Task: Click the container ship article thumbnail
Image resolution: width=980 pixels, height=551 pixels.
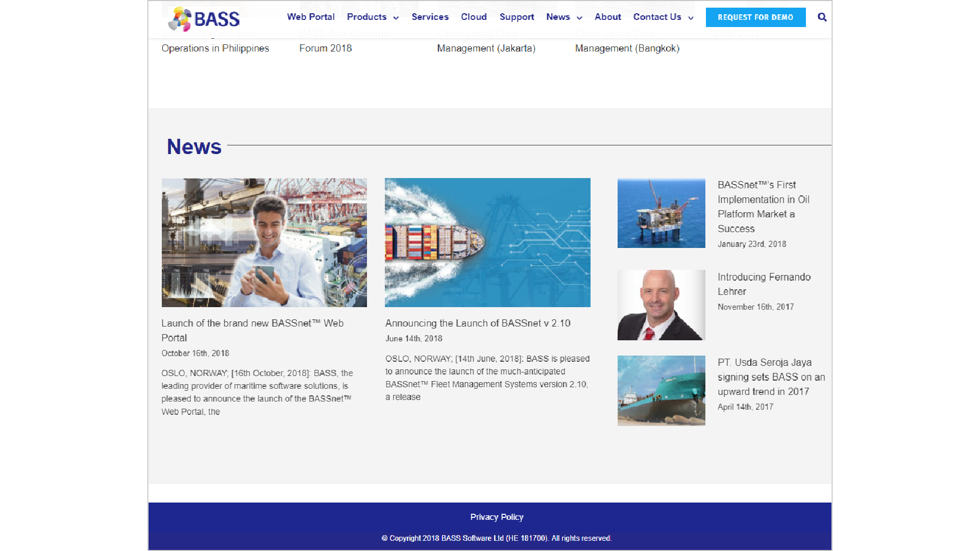Action: click(487, 242)
